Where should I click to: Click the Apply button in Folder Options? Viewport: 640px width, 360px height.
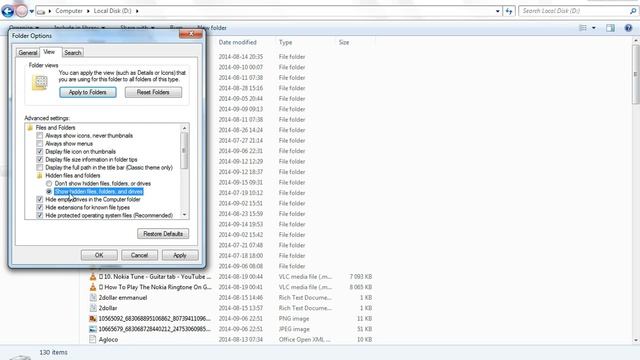coord(180,255)
